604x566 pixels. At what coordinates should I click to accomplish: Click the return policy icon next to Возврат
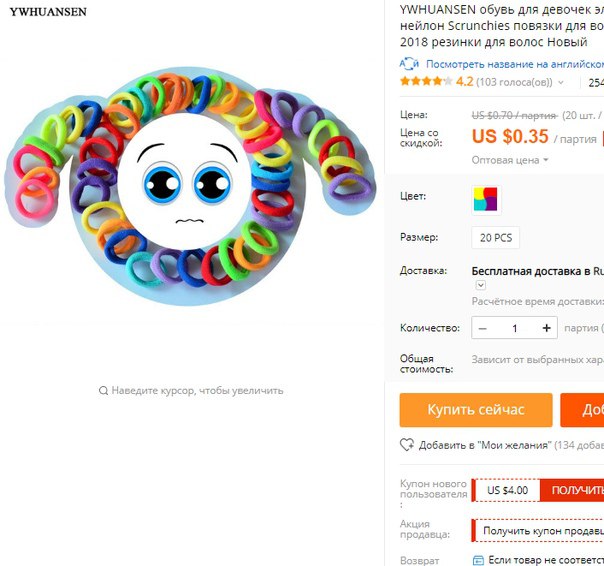tap(478, 560)
